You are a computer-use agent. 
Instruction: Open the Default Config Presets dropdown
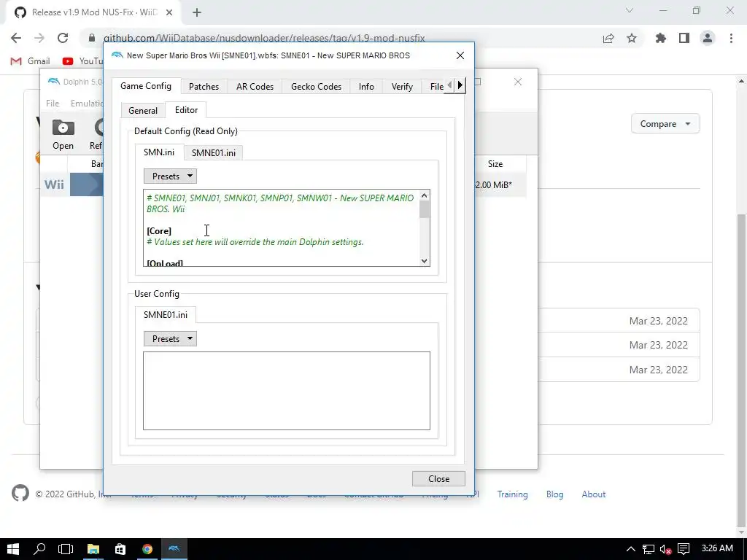[x=170, y=176]
